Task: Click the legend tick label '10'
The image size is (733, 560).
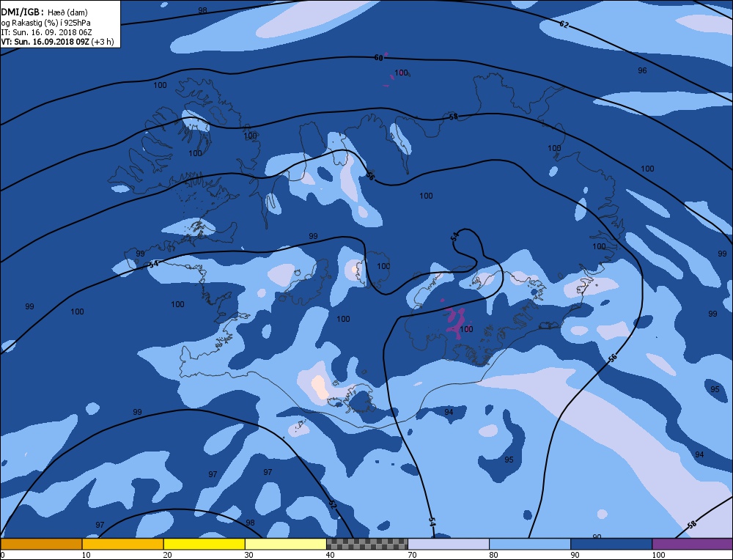Action: 86,555
